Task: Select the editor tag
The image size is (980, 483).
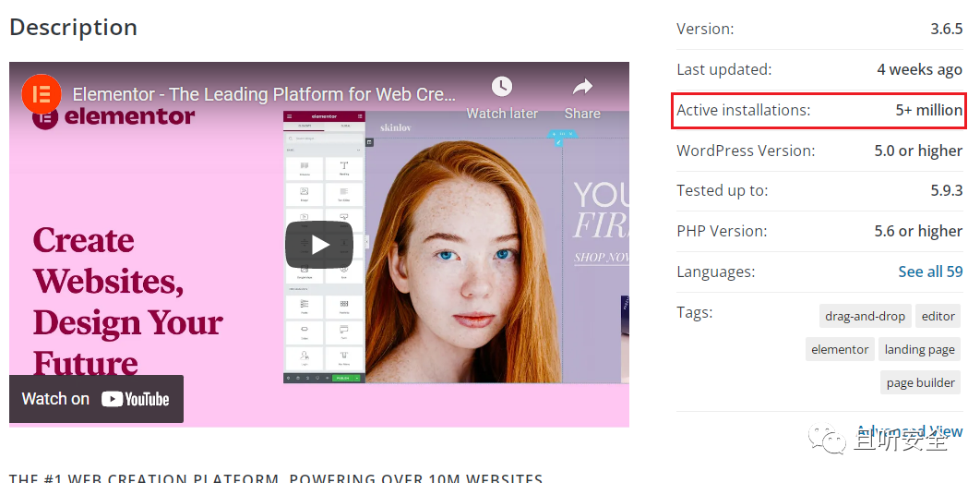Action: point(938,316)
